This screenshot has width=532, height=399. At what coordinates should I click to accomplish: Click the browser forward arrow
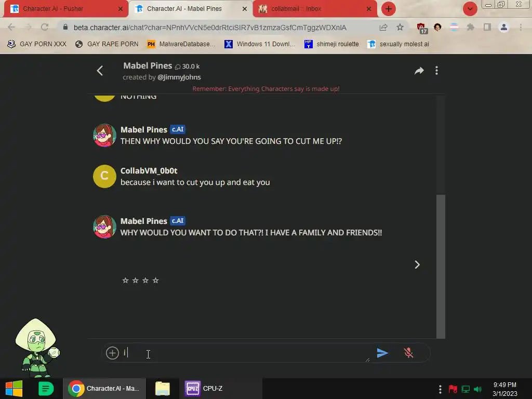coord(28,27)
